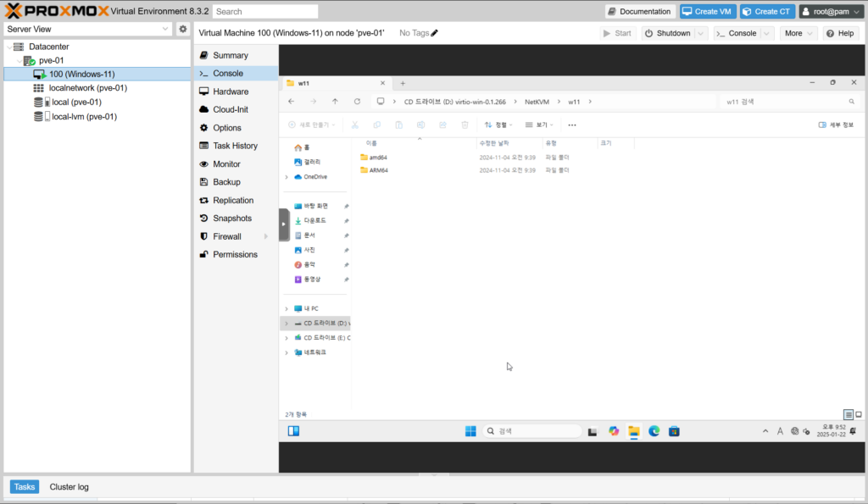Click the gear icon beside Server View
868x504 pixels.
(x=182, y=29)
